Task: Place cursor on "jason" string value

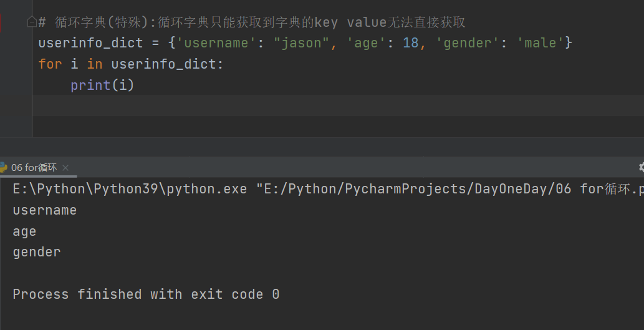Action: pyautogui.click(x=302, y=44)
